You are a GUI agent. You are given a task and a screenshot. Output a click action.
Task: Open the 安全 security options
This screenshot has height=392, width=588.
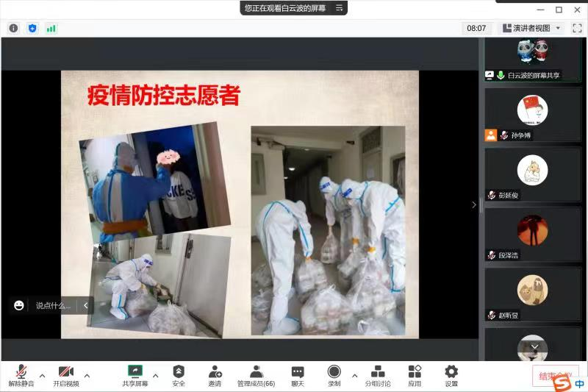tap(179, 375)
